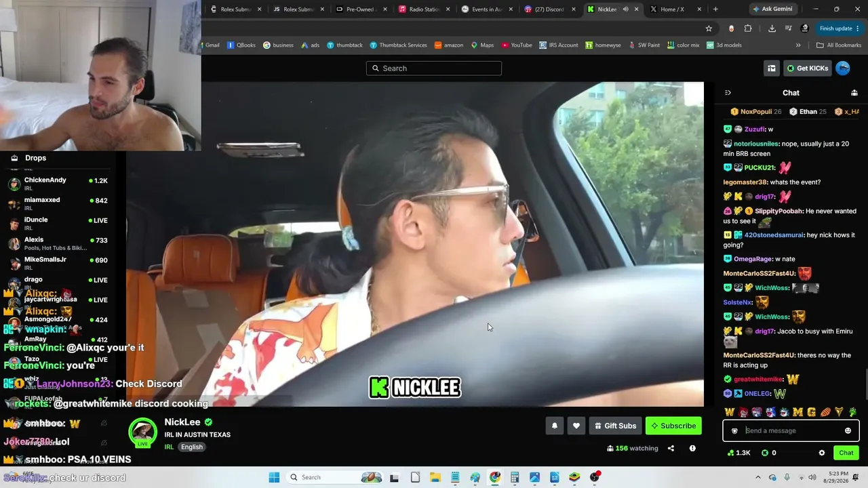
Task: Collapse the chat panel with the arrow icon
Action: click(728, 93)
